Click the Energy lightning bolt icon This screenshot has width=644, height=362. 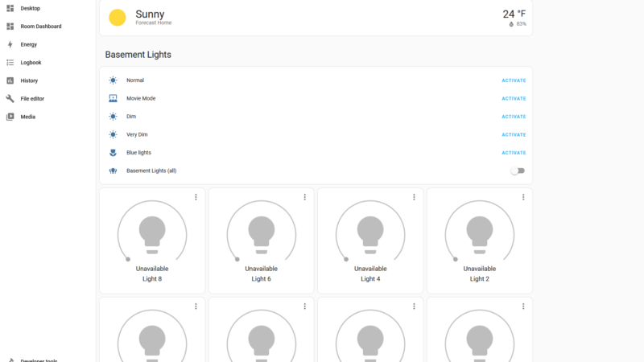tap(10, 44)
